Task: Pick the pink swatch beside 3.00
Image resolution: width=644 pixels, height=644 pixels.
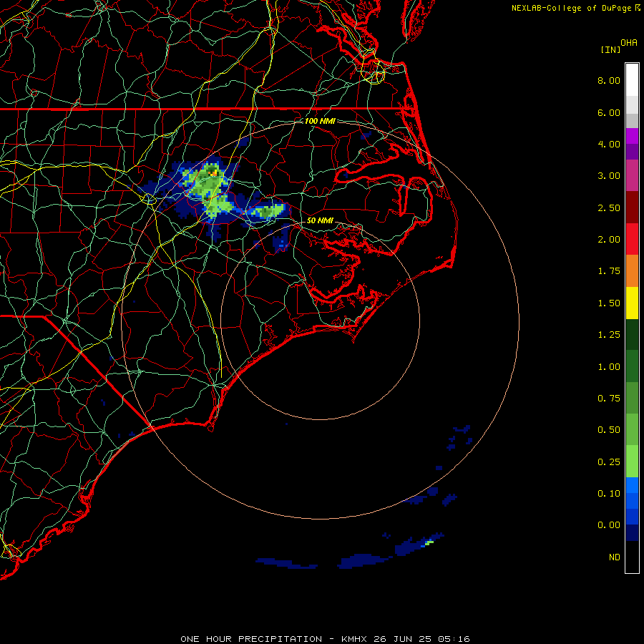Action: tap(632, 175)
